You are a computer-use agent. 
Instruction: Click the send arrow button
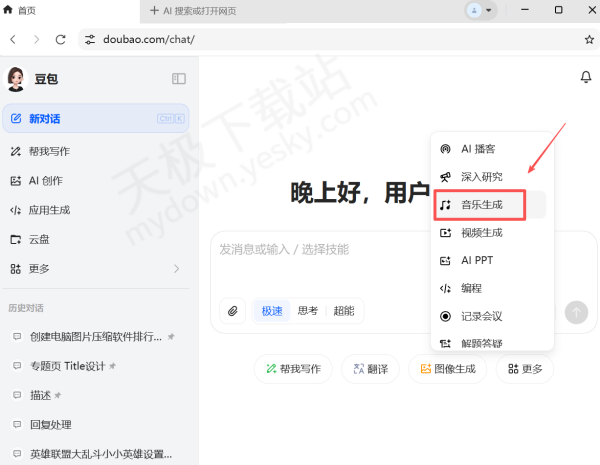point(576,312)
